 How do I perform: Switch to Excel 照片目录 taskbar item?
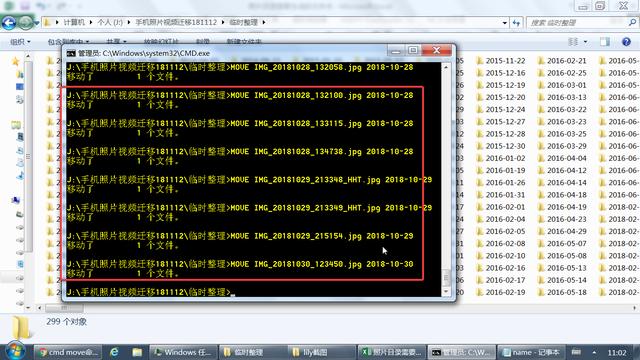391,352
